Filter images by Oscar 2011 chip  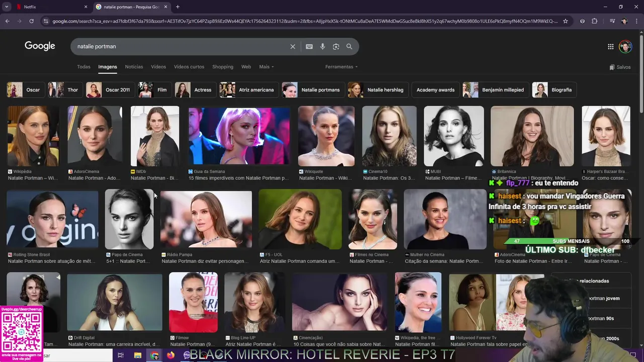click(109, 90)
